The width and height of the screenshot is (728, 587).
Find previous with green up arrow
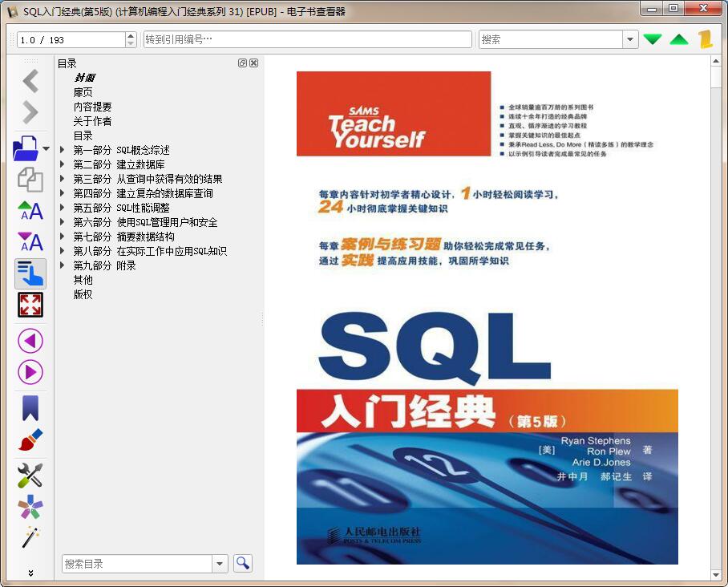pyautogui.click(x=679, y=39)
